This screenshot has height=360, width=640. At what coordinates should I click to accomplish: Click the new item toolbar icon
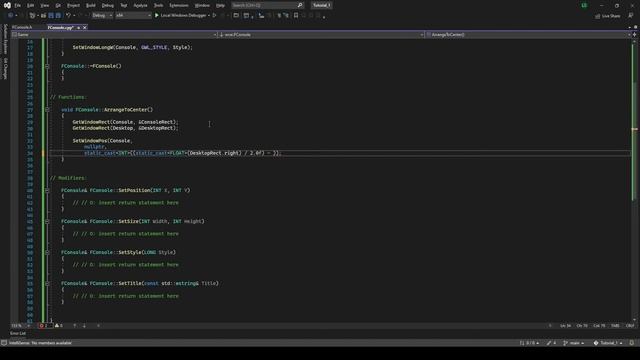coord(32,16)
